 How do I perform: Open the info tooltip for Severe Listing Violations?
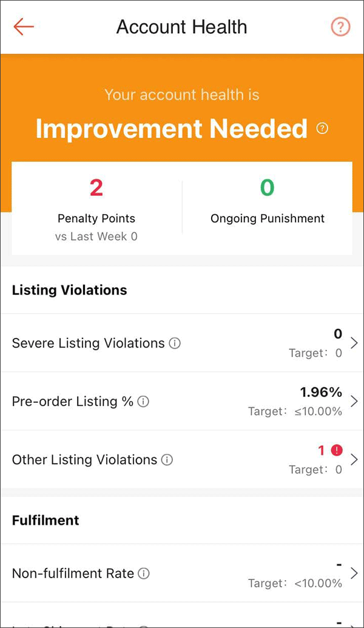pos(174,343)
